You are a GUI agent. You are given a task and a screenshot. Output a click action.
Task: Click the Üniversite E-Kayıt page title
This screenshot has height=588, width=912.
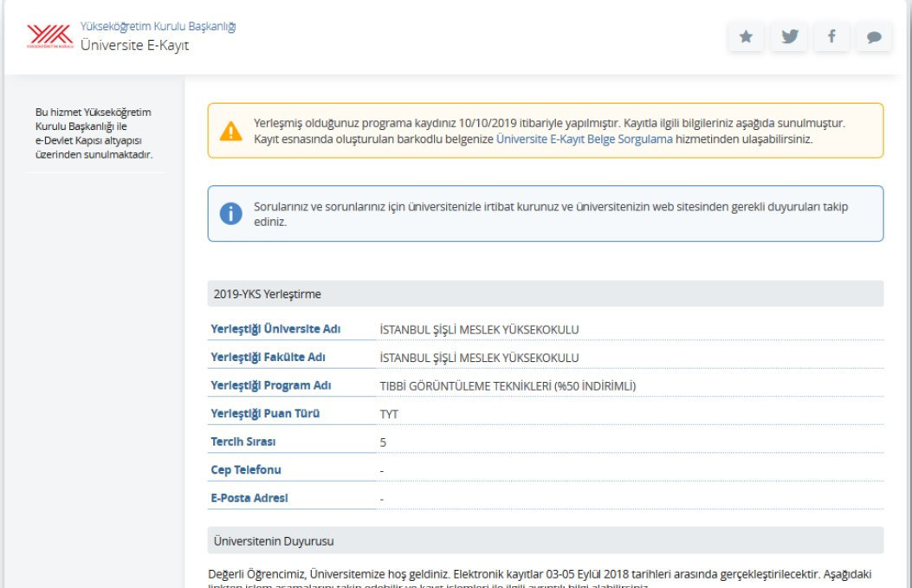tap(134, 45)
